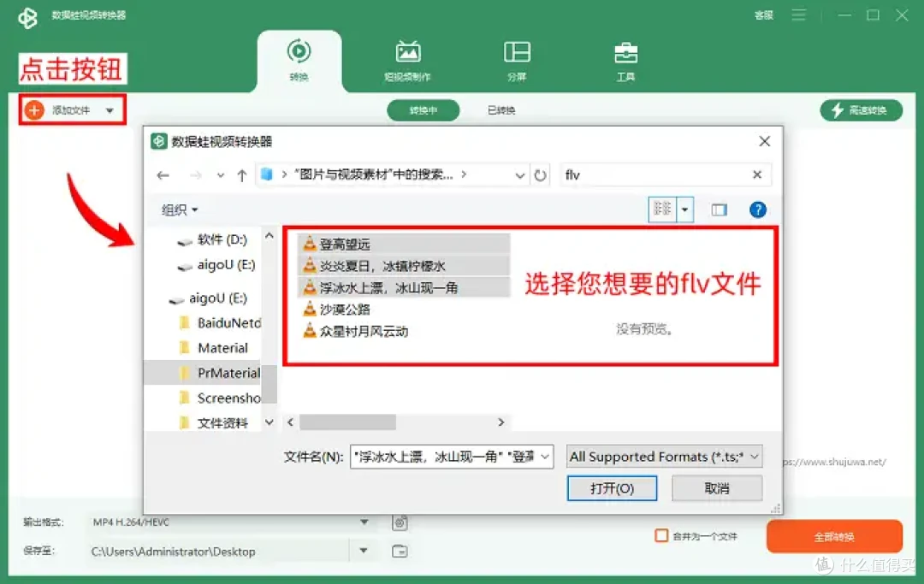Image resolution: width=924 pixels, height=584 pixels.
Task: Enable merge into one file checkbox
Action: pyautogui.click(x=661, y=536)
